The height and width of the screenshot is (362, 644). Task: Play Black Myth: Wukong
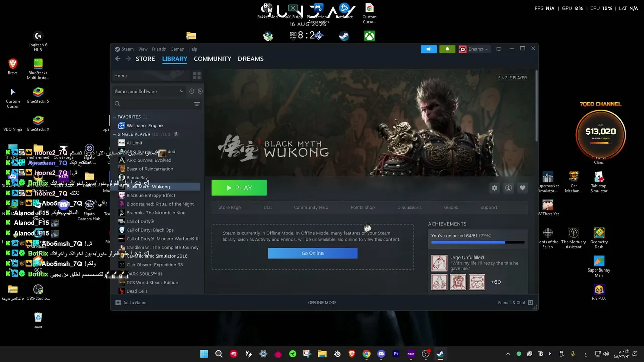pyautogui.click(x=239, y=188)
